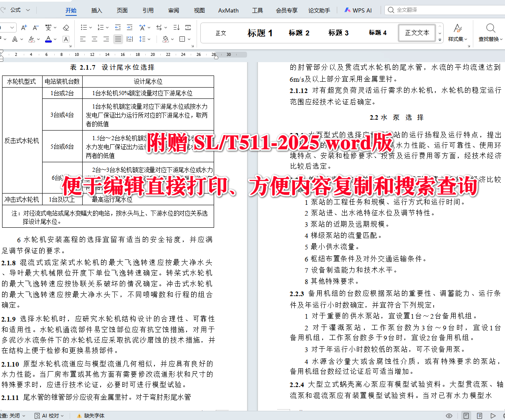Center align the paragraph
The image size is (505, 420).
[94, 39]
